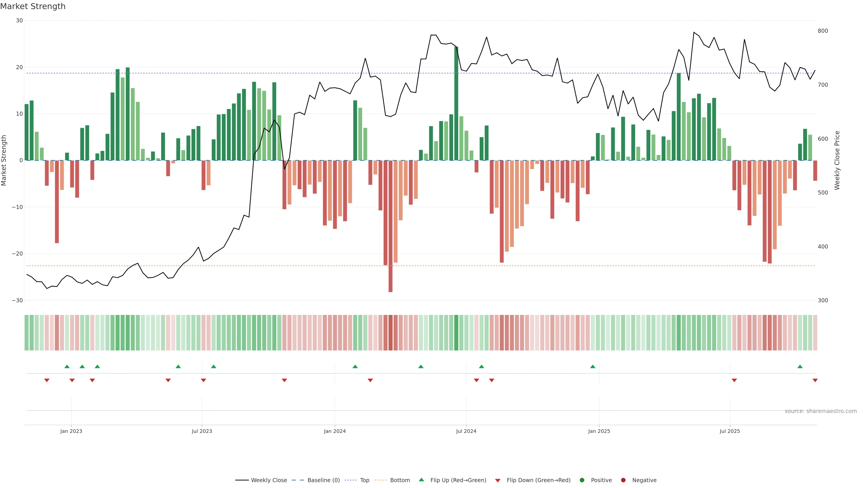Click the Market Strength chart title

pos(33,6)
